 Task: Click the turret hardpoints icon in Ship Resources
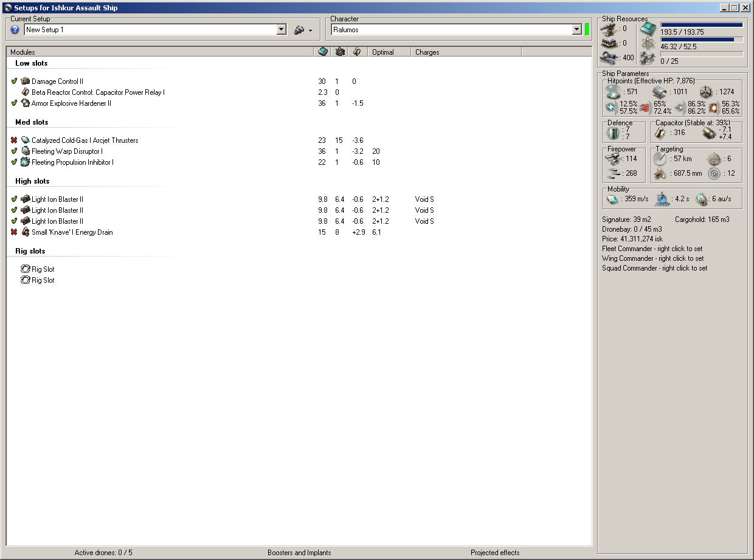[x=609, y=28]
